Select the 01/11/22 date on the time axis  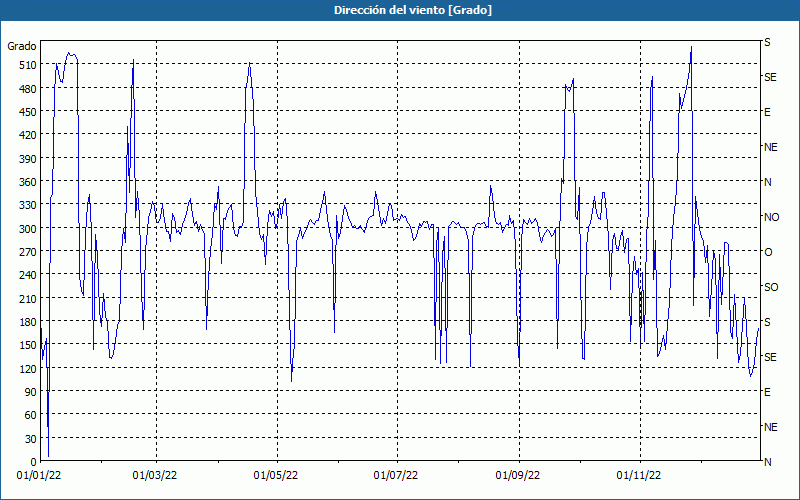[639, 476]
